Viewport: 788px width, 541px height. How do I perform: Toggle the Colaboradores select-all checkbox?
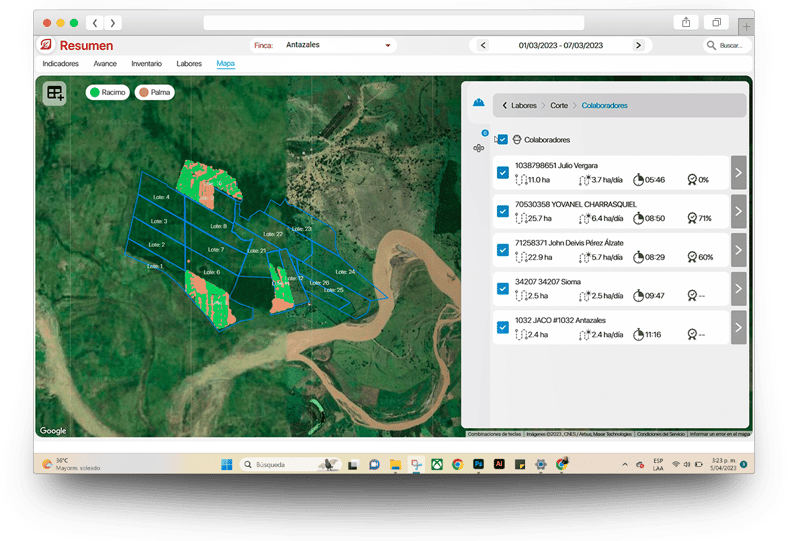[x=503, y=139]
